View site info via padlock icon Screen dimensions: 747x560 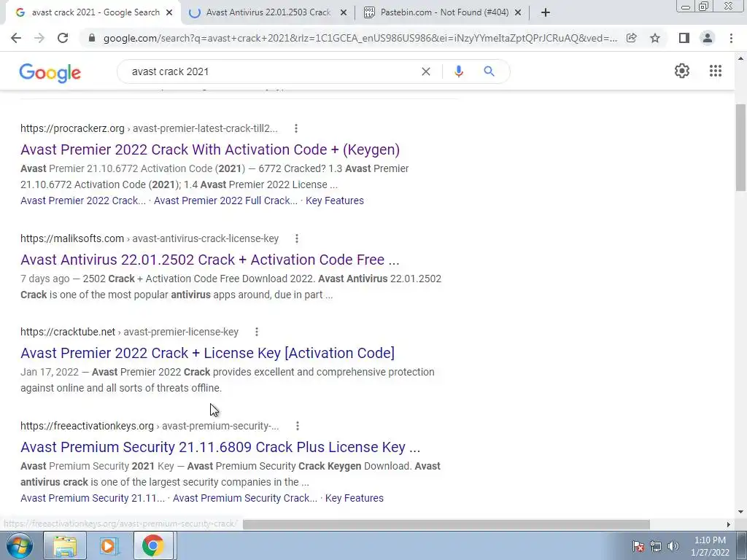coord(92,38)
